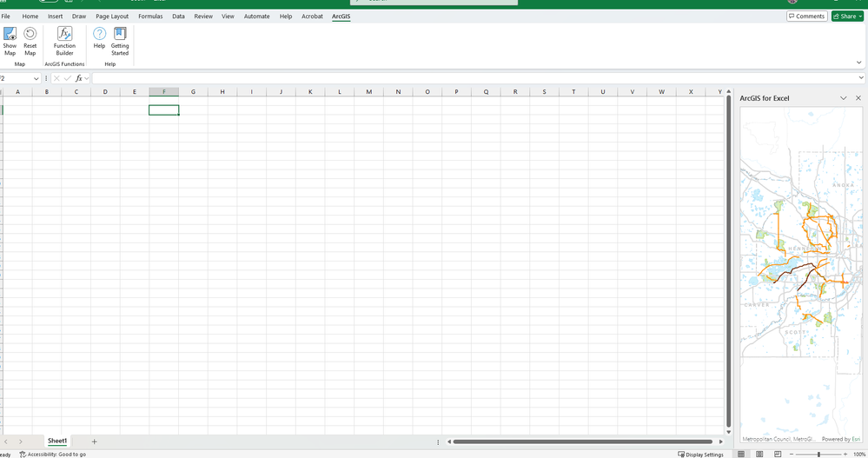
Task: Click the vertical scrollbar thumb
Action: click(728, 262)
